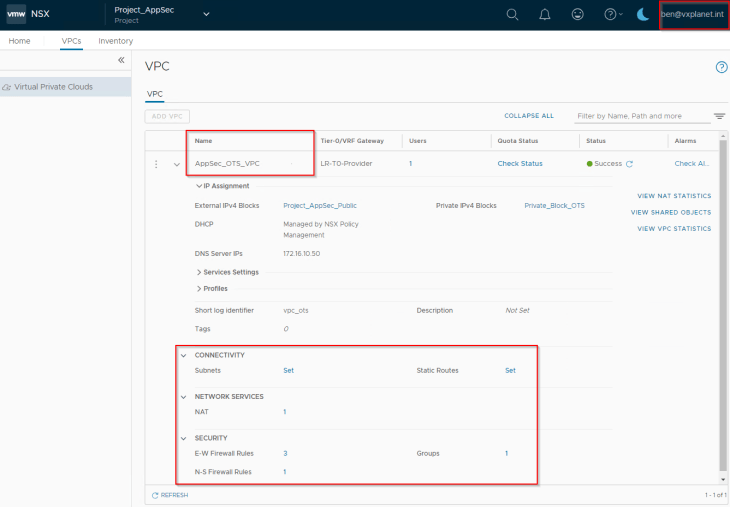Image resolution: width=730 pixels, height=507 pixels.
Task: Go to the Home tab
Action: coord(19,41)
